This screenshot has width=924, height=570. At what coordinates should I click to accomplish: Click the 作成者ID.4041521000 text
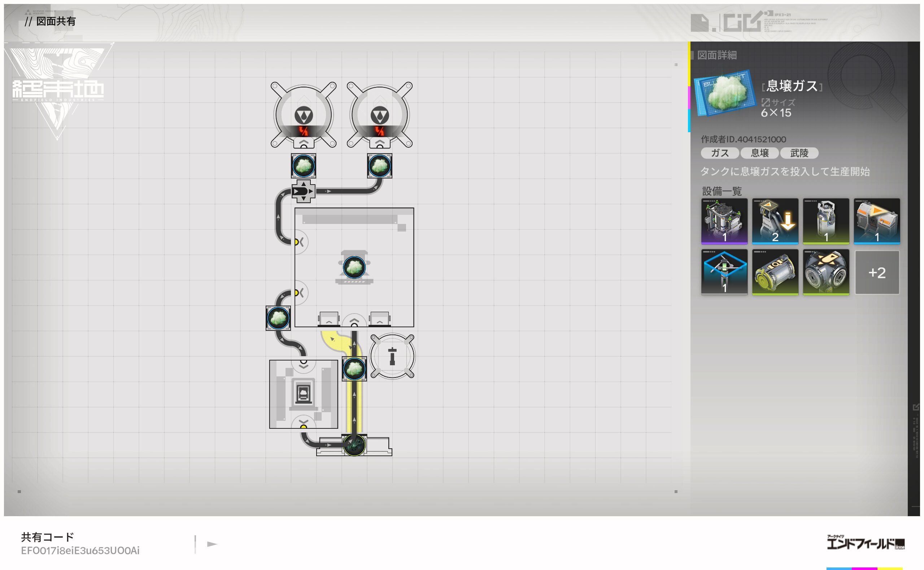pyautogui.click(x=744, y=139)
